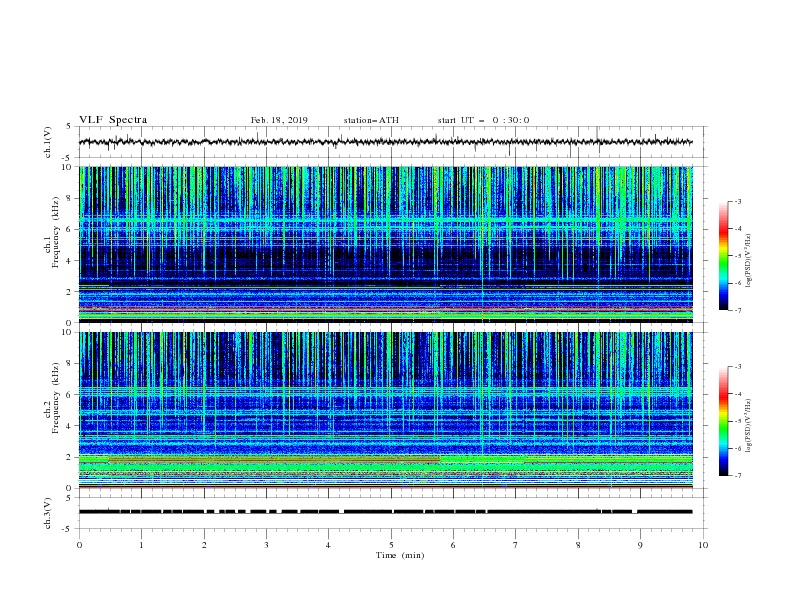
Task: Select the "ch.2 Frequency (kHz)" axis label
Action: (x=52, y=398)
